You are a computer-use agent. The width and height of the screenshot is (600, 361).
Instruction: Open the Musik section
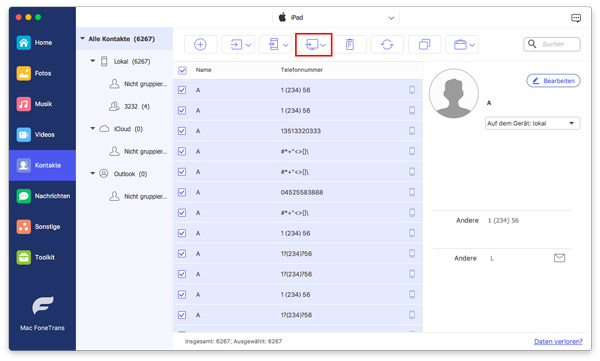42,104
